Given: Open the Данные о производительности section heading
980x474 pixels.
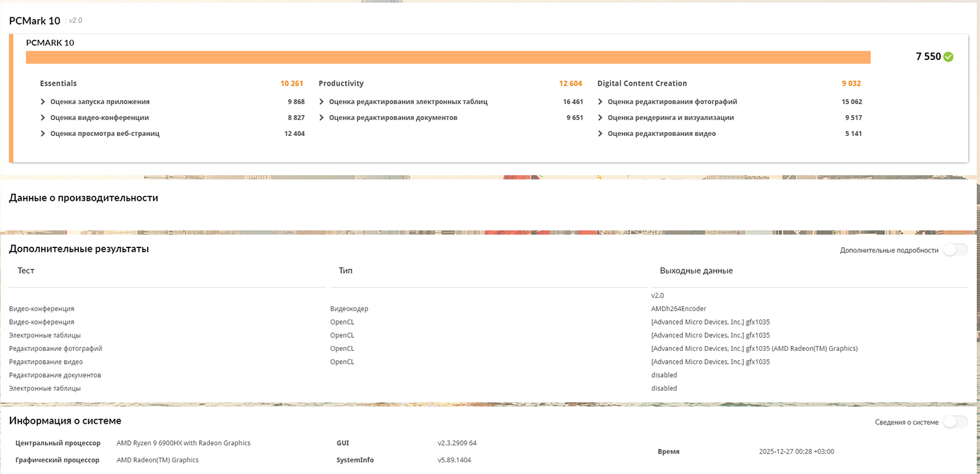Looking at the screenshot, I should [x=83, y=198].
